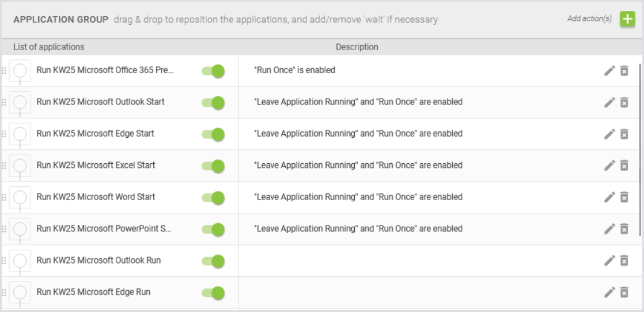Delete the Microsoft PowerPoint application row
Image resolution: width=644 pixels, height=312 pixels.
point(624,229)
